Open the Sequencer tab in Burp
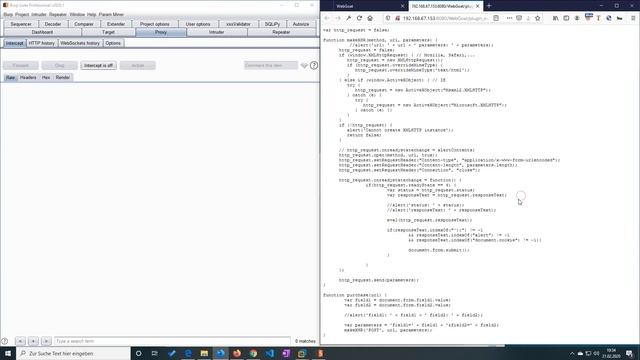The image size is (640, 360). [x=21, y=24]
